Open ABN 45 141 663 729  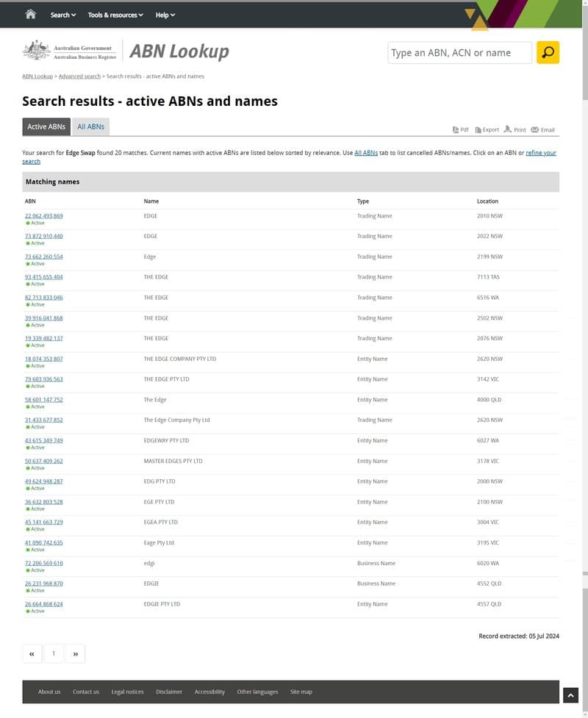click(x=44, y=522)
